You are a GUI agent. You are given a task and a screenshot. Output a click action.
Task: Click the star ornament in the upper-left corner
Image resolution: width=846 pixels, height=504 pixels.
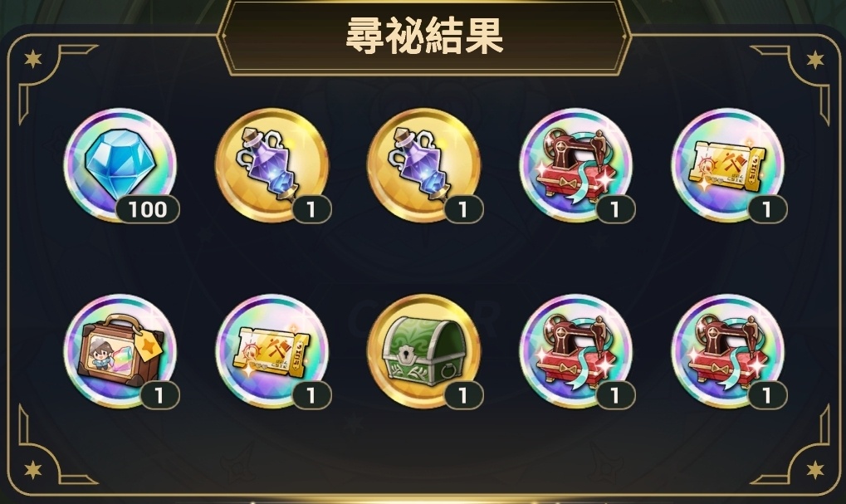tap(33, 59)
